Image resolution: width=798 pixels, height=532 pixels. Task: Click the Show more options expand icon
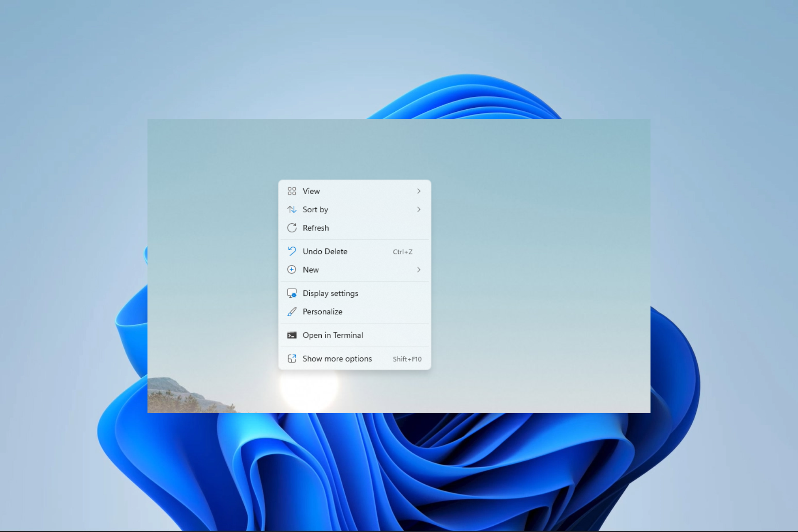click(x=292, y=358)
